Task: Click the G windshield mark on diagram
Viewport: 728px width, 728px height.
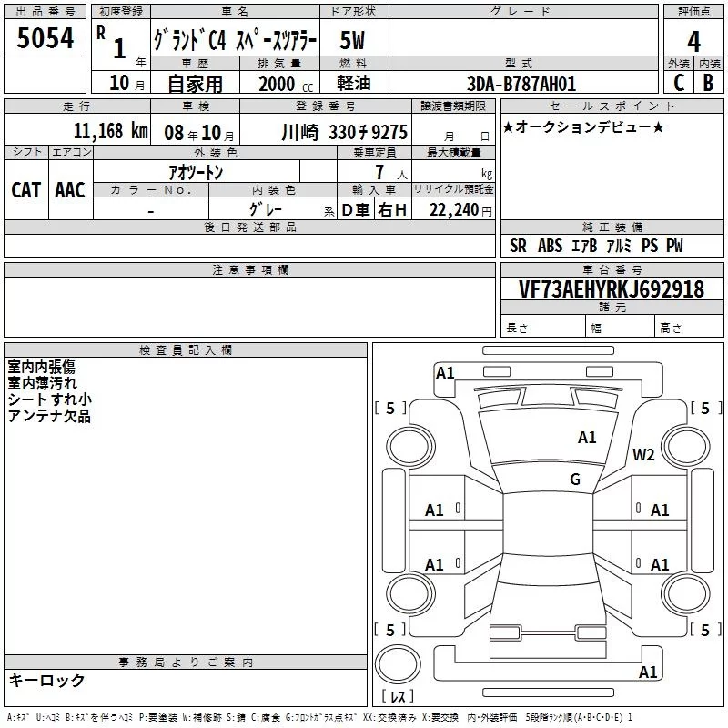Action: coord(575,480)
